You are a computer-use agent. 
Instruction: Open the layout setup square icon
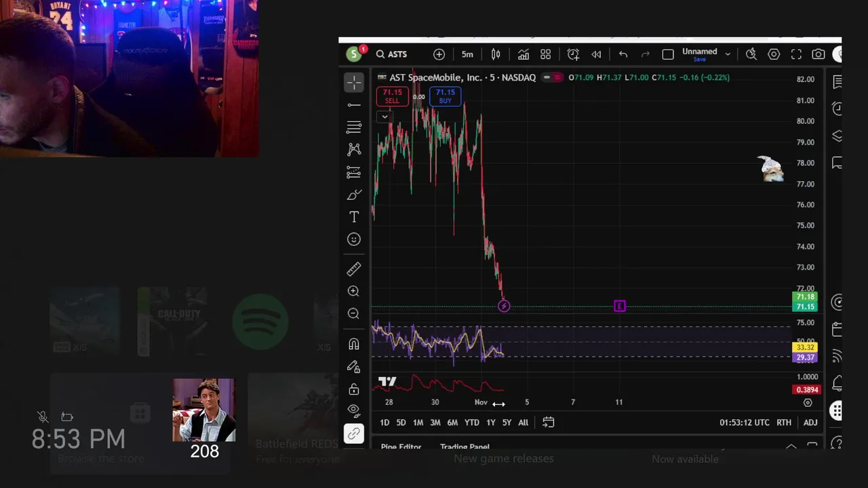(x=668, y=54)
